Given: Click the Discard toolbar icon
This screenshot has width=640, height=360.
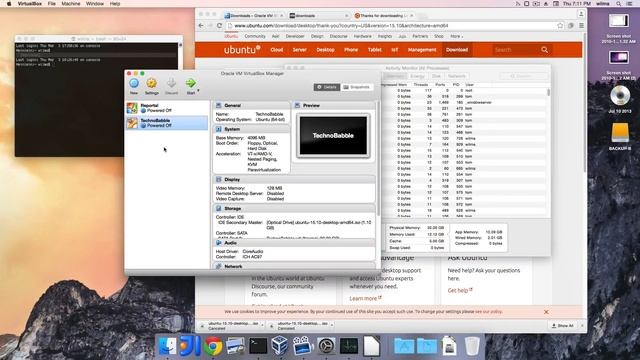Looking at the screenshot, I should click(171, 84).
